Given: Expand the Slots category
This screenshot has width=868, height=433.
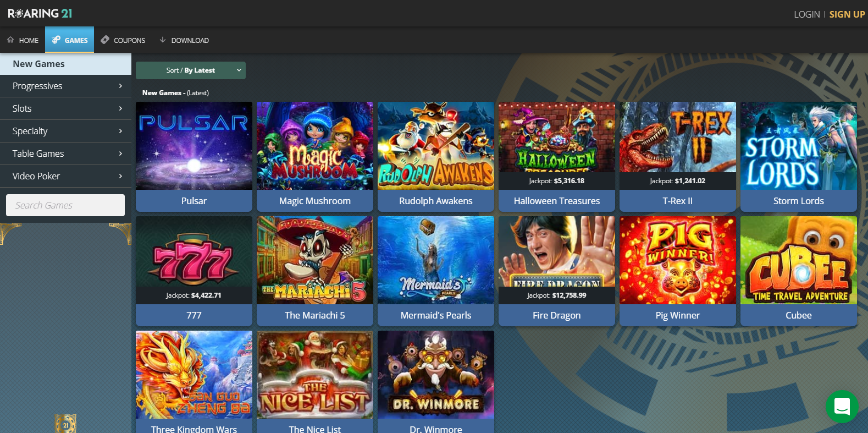Looking at the screenshot, I should pos(65,108).
